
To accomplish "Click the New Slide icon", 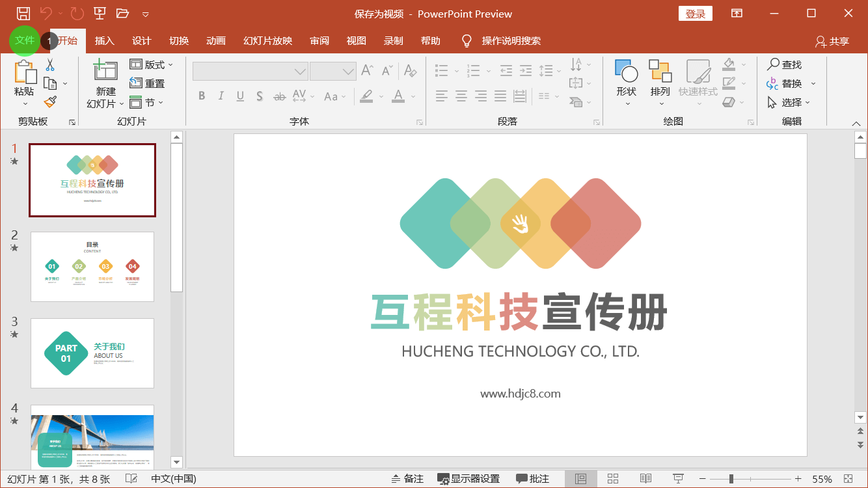I will click(x=105, y=70).
